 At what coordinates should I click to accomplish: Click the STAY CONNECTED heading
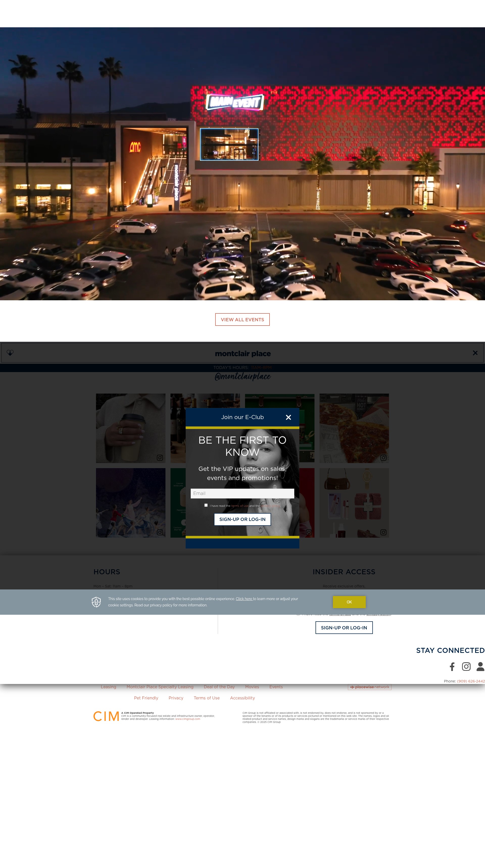[x=450, y=650]
